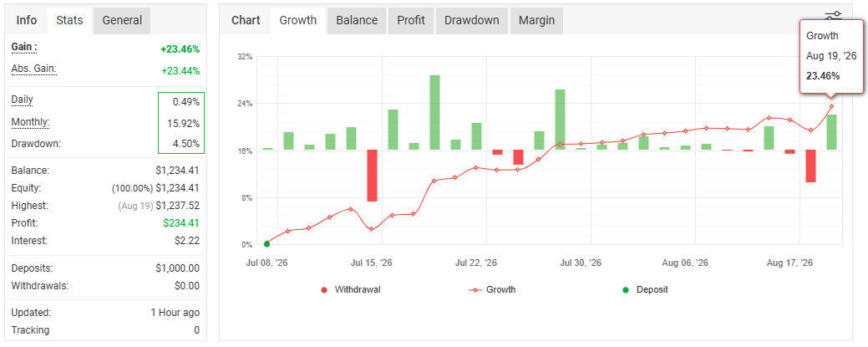Click the large red loss bar near Jul 15
Screen dimensions: 868x347
372,175
